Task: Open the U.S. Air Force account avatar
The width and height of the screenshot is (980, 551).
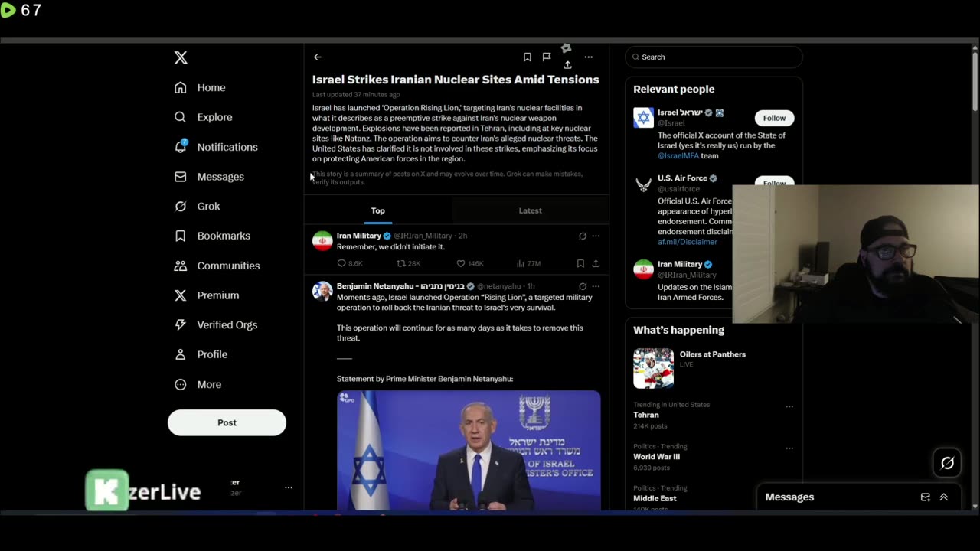Action: [643, 184]
